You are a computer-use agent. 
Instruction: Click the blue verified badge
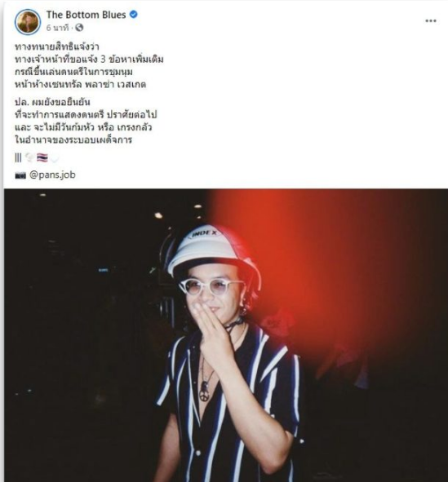pos(134,15)
